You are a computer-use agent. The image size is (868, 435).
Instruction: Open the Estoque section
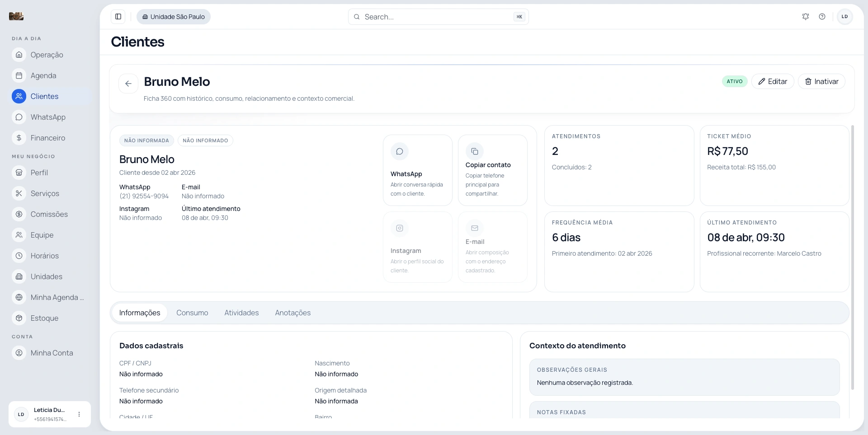click(44, 318)
